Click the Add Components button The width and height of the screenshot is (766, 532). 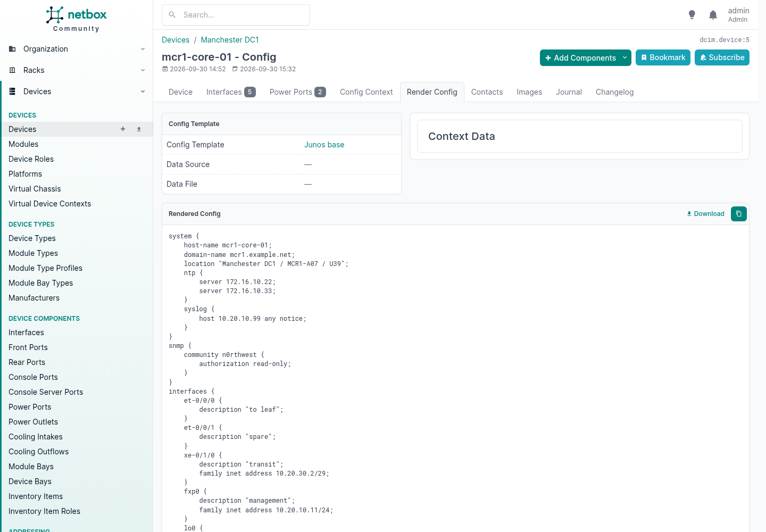(x=580, y=57)
